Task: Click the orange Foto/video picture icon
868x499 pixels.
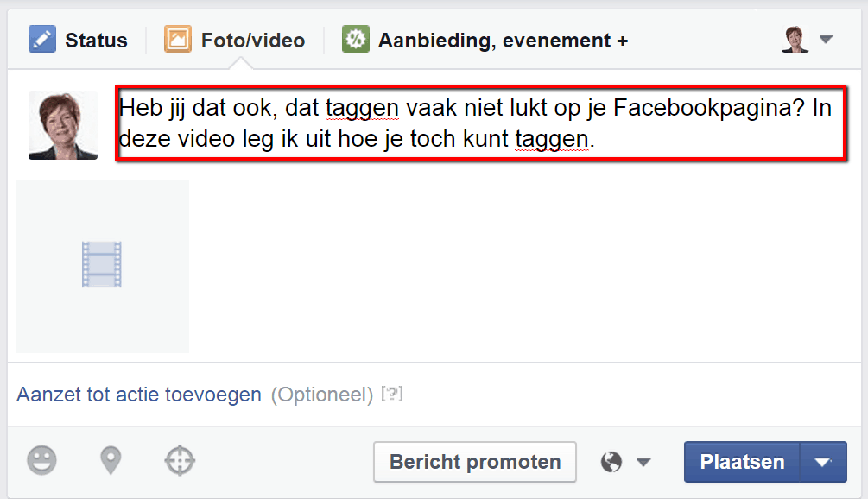Action: (178, 39)
